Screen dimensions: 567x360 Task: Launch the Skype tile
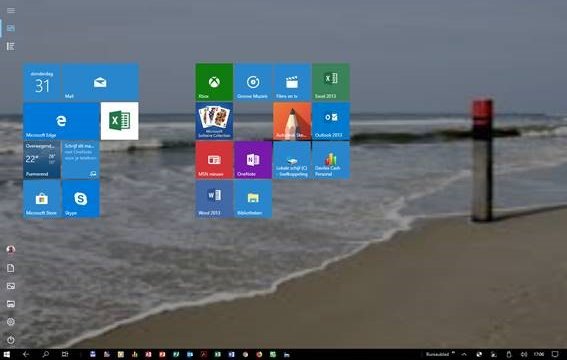(81, 199)
